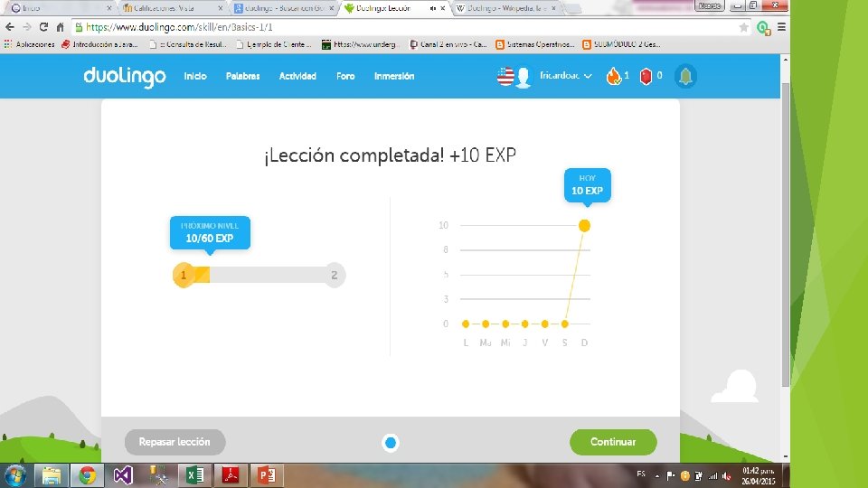Open the Inicio menu item
868x488 pixels.
tap(195, 76)
